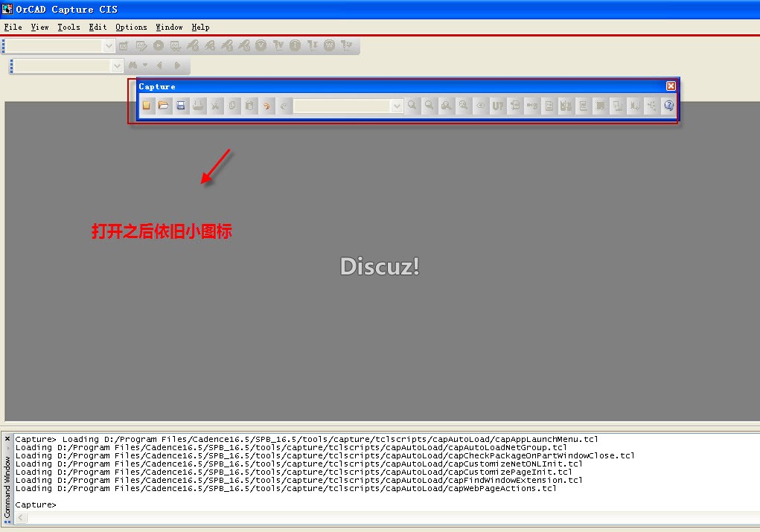Click the line loading capCustomizeNetONLInit.tcl
The image size is (760, 532).
[x=299, y=464]
